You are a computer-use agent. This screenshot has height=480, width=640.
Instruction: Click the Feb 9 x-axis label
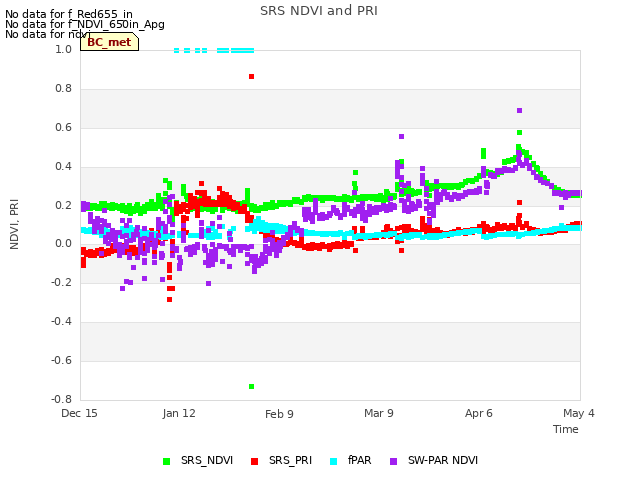click(x=279, y=414)
